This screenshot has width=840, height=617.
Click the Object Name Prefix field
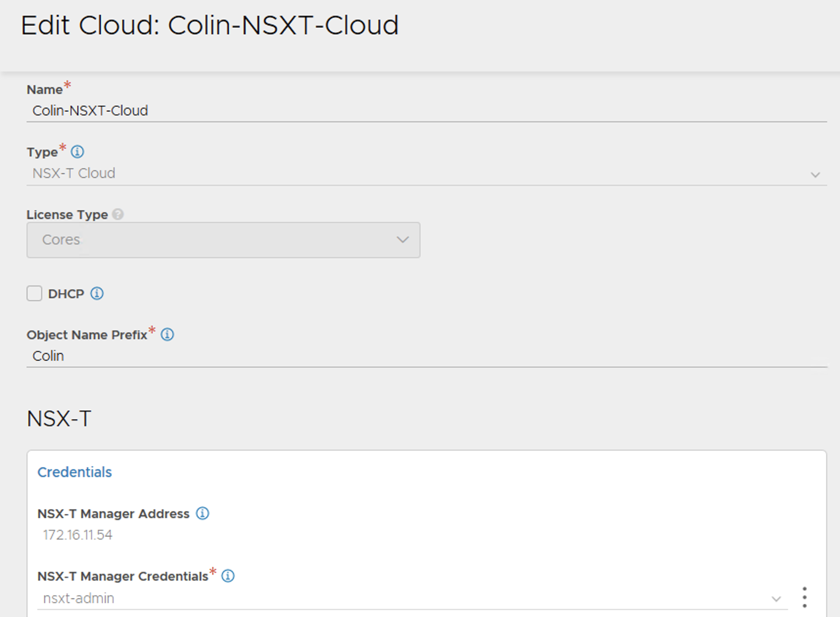[427, 356]
